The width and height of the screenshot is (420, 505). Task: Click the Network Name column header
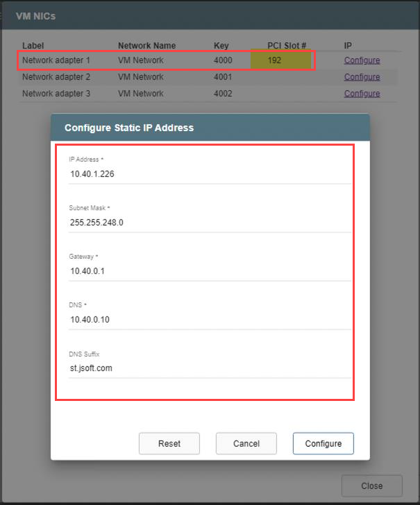point(146,46)
